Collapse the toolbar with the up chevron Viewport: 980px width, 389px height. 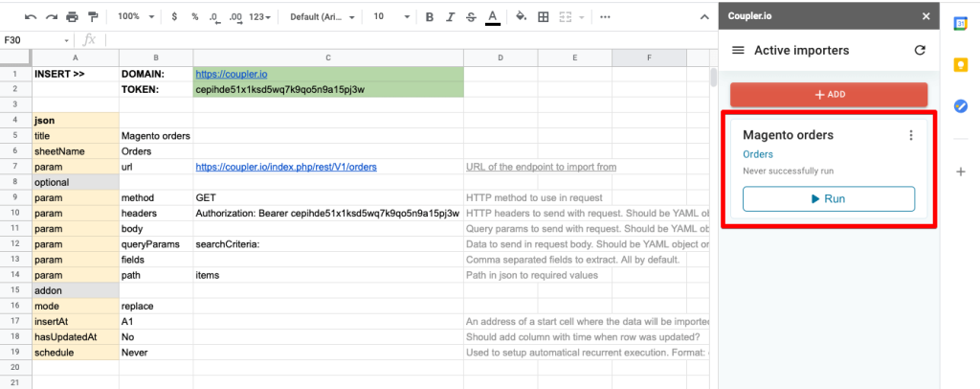tap(703, 17)
